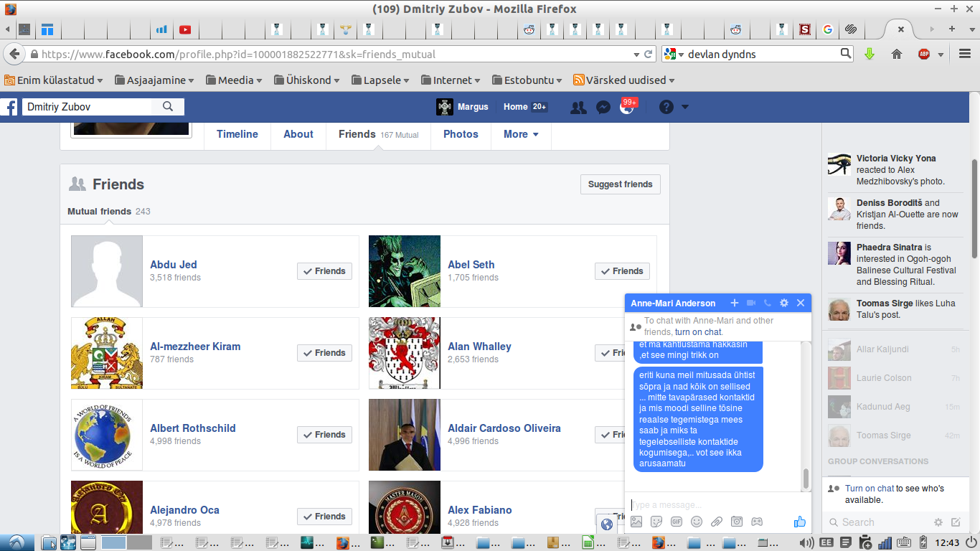The width and height of the screenshot is (980, 551).
Task: Attach a file with the paperclip icon
Action: click(x=717, y=522)
